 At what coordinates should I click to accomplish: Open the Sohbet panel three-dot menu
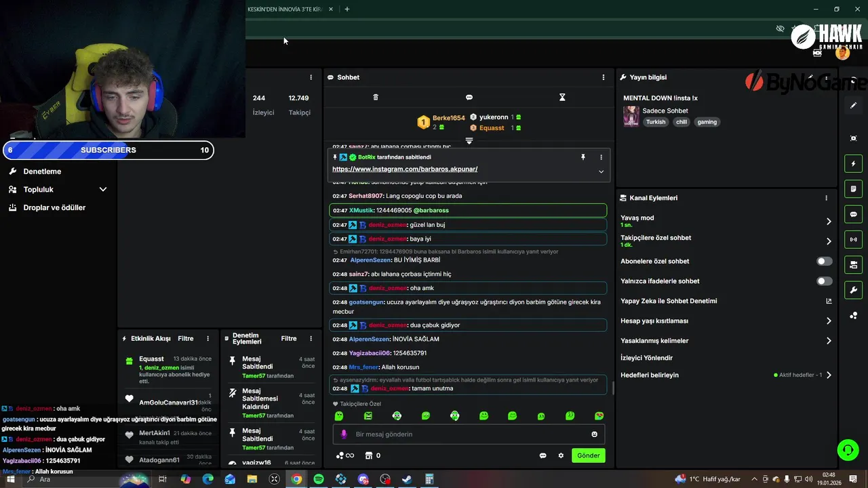tap(604, 77)
